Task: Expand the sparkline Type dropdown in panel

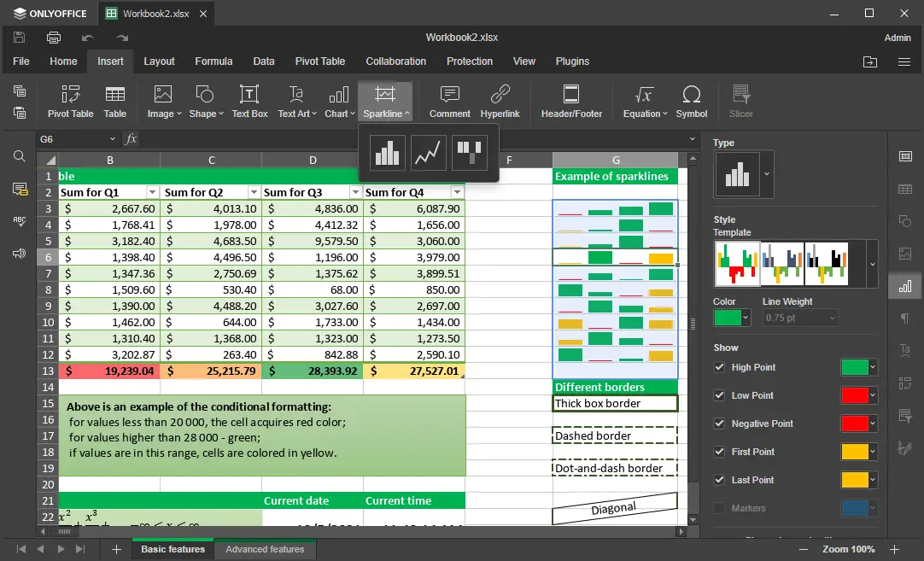Action: pyautogui.click(x=767, y=174)
